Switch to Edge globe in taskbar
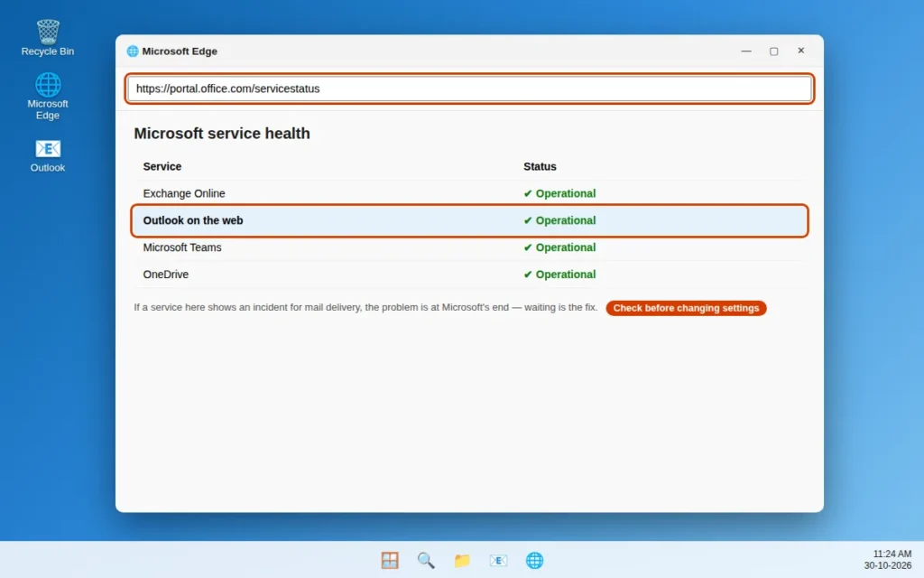924x578 pixels. (534, 560)
